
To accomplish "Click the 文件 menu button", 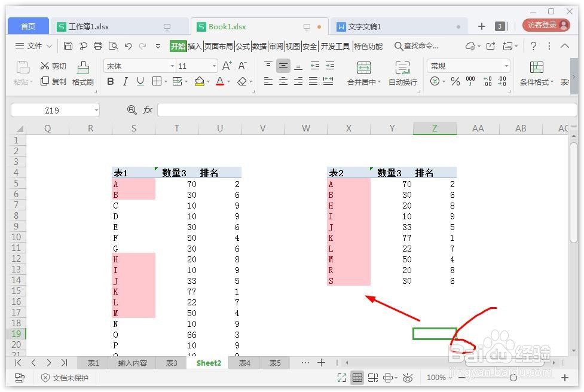I will [x=33, y=45].
